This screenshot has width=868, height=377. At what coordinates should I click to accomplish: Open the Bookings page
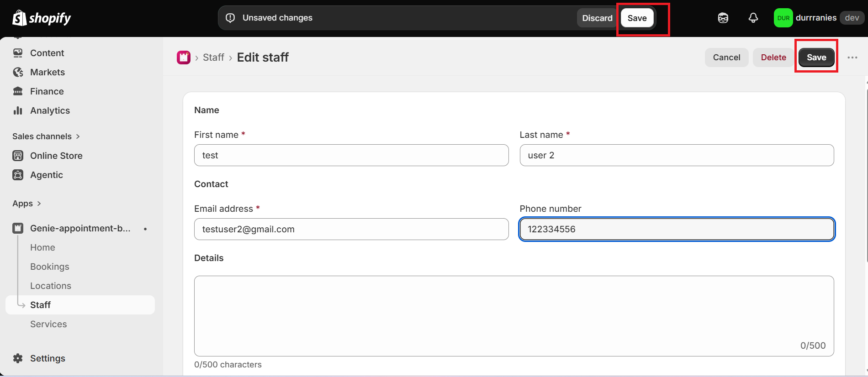[x=50, y=267]
